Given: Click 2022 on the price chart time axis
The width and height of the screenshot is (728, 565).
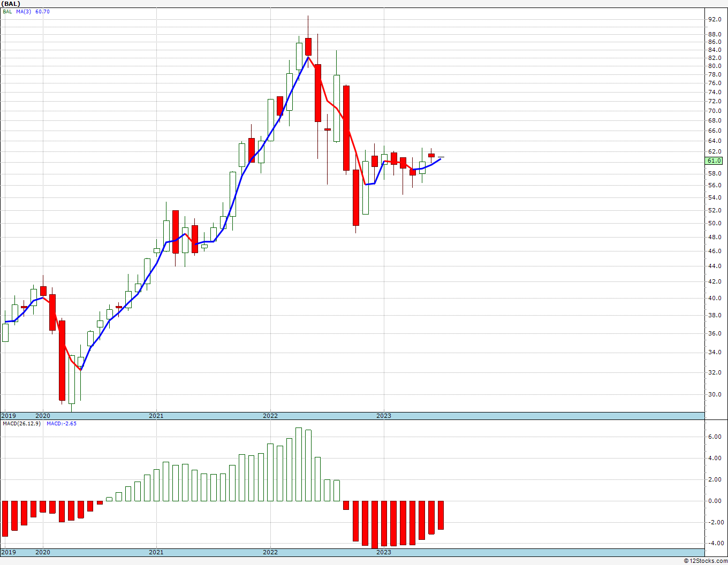Looking at the screenshot, I should (x=270, y=416).
